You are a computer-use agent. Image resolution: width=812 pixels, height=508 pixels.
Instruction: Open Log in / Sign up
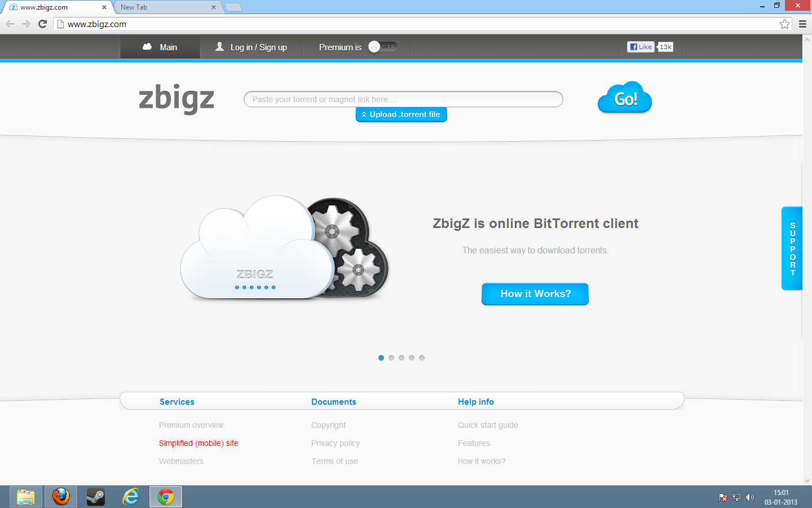(x=251, y=47)
